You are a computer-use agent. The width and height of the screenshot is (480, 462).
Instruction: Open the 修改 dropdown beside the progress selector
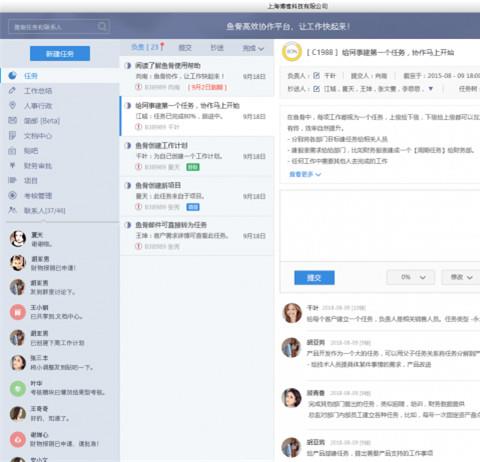[461, 277]
